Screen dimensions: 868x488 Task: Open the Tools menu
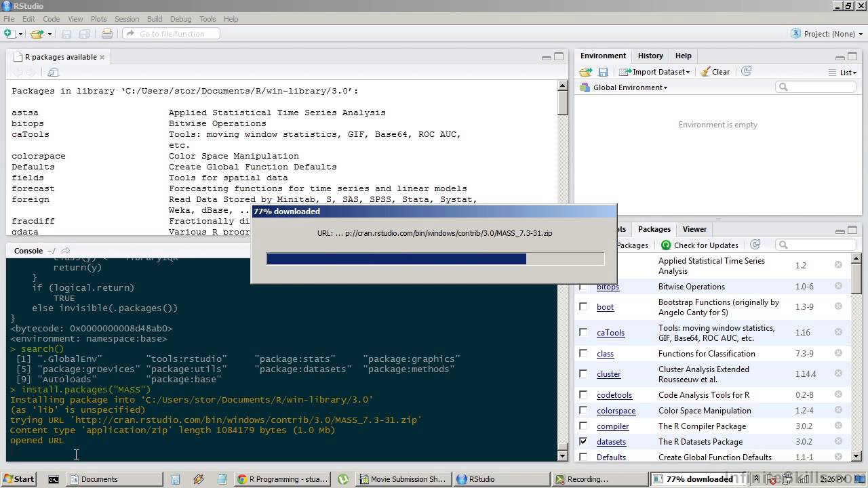pyautogui.click(x=208, y=19)
